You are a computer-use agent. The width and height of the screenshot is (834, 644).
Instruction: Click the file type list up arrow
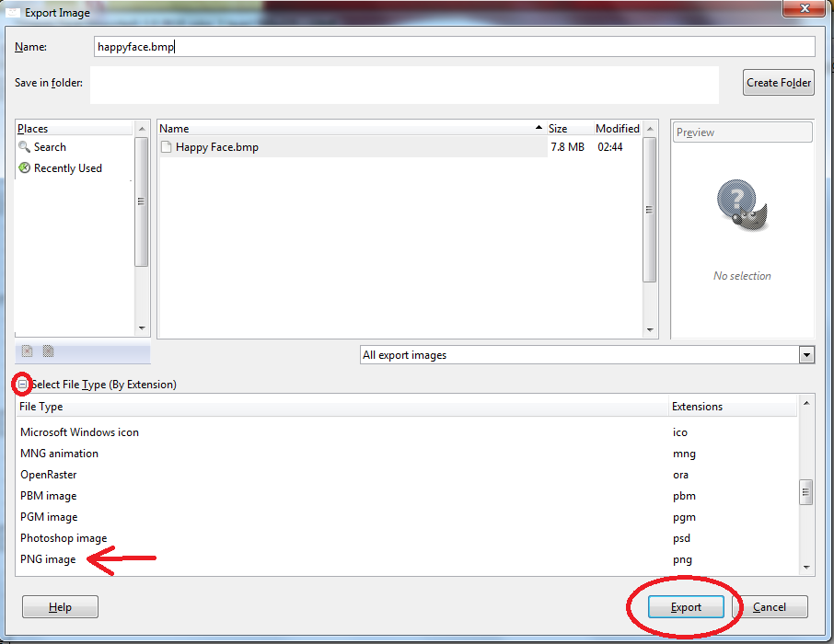[x=806, y=403]
